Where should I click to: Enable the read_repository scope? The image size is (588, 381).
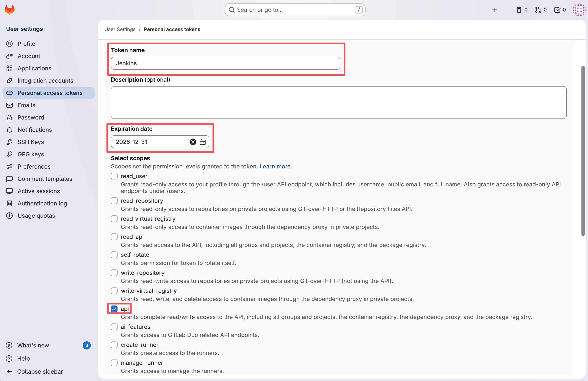coord(114,201)
